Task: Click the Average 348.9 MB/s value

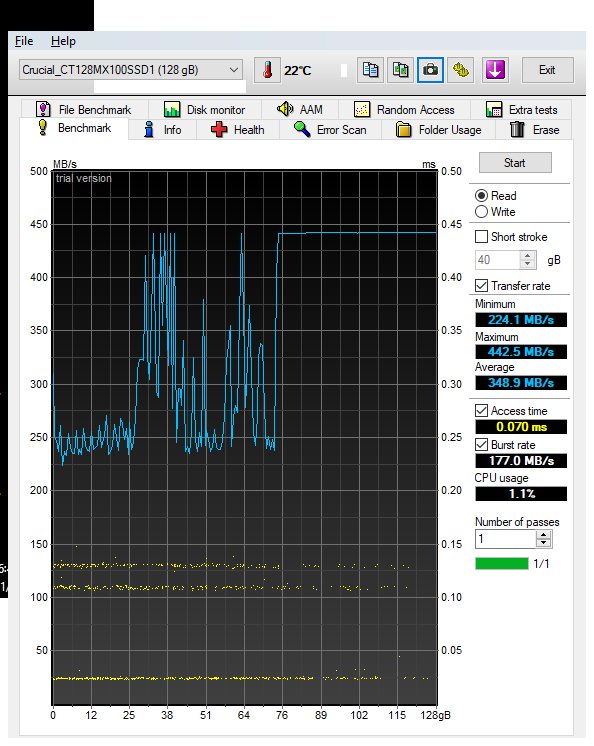Action: tap(521, 383)
